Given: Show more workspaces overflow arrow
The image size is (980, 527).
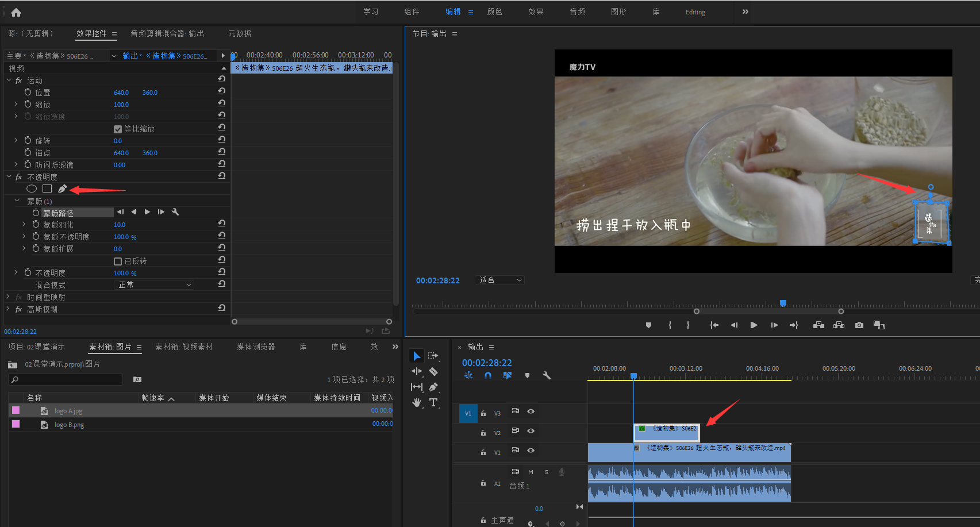Looking at the screenshot, I should (x=745, y=11).
